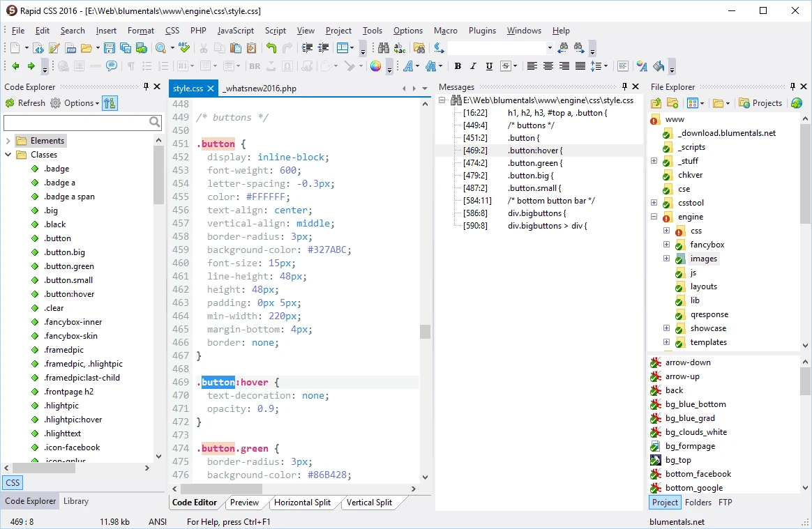This screenshot has width=812, height=529.
Task: Go back with the green left arrow
Action: pos(15,66)
